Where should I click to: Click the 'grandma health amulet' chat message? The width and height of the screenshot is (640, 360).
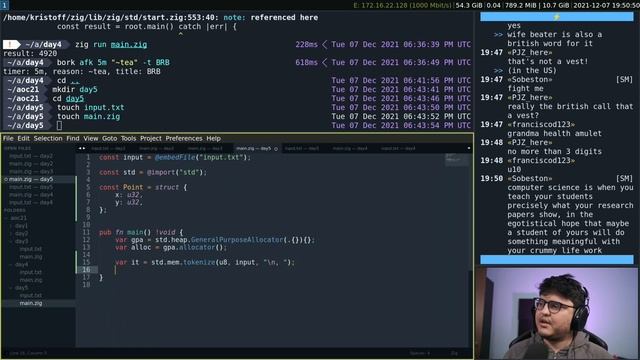tap(554, 133)
